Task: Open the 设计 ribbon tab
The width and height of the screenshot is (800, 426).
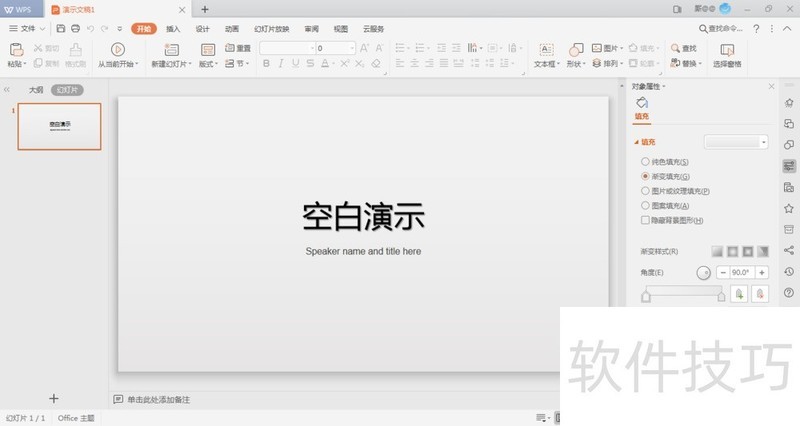Action: [203, 29]
